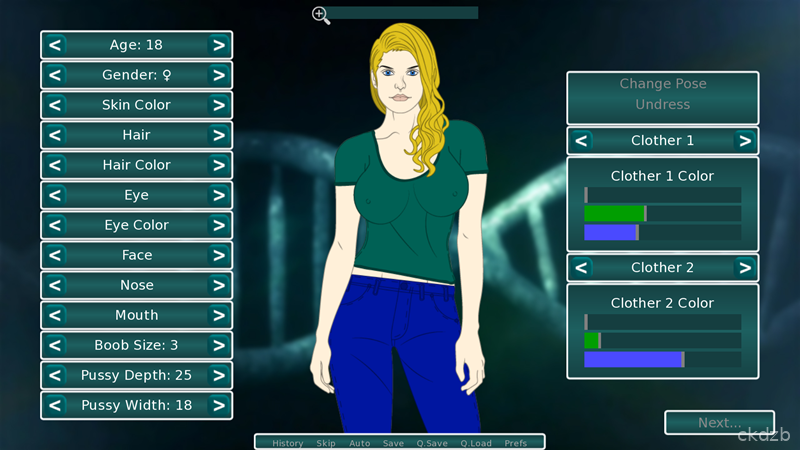Click the magnifier zoom icon above character

click(321, 15)
